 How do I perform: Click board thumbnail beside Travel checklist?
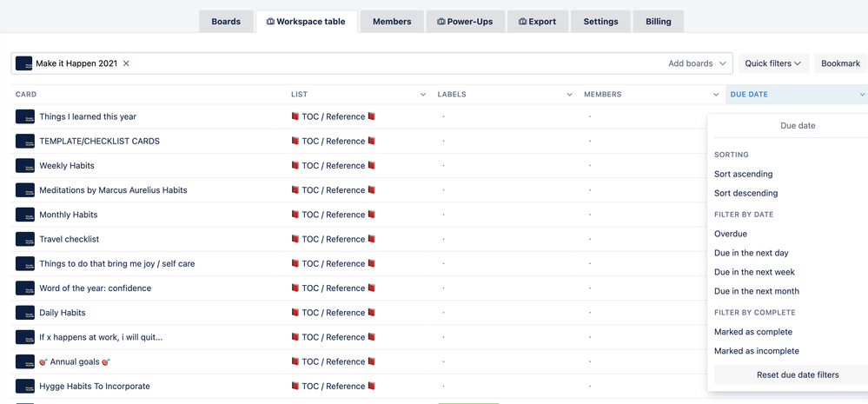[x=25, y=239]
